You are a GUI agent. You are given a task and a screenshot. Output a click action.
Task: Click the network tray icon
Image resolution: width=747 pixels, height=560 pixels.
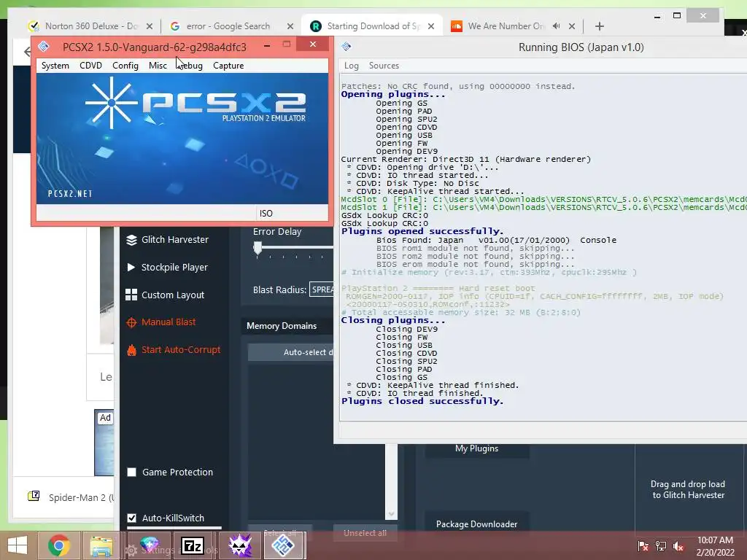click(660, 545)
